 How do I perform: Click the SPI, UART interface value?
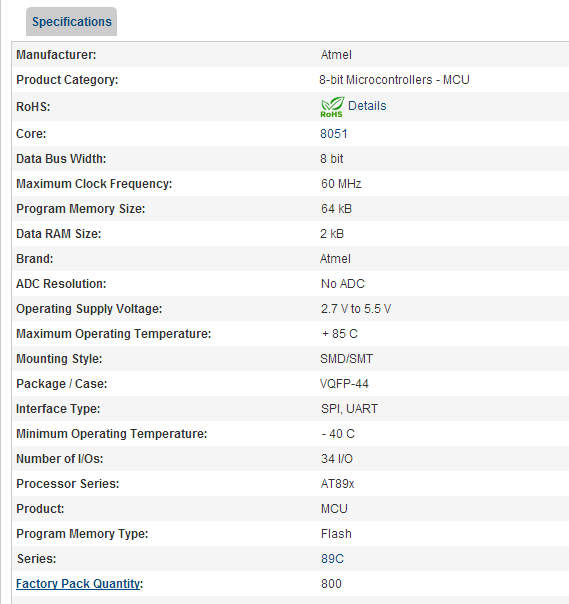click(x=349, y=409)
